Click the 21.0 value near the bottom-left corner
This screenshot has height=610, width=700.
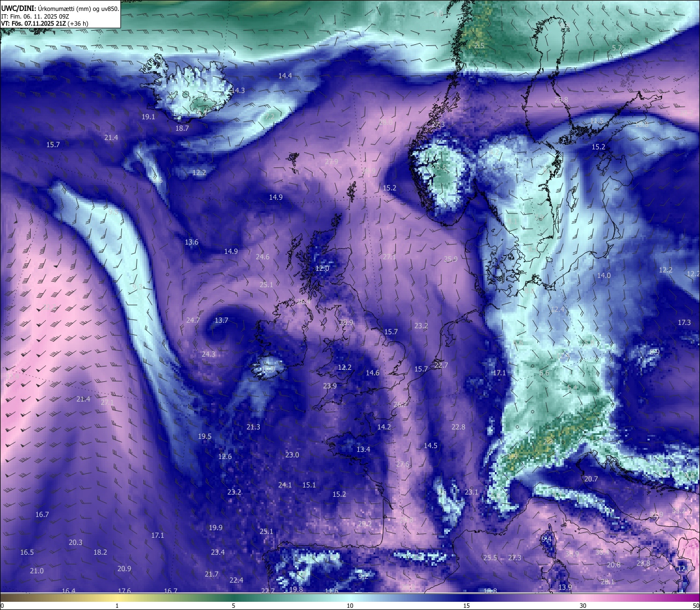[37, 571]
